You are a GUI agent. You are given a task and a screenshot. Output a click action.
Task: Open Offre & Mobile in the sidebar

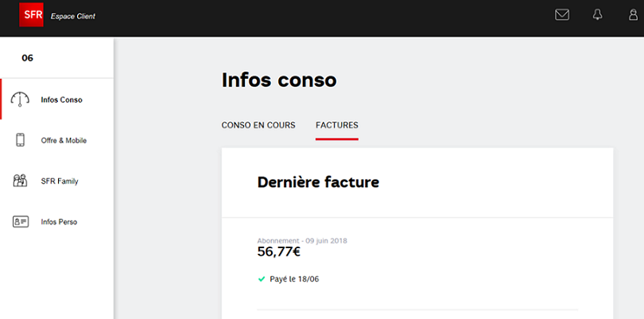point(57,140)
